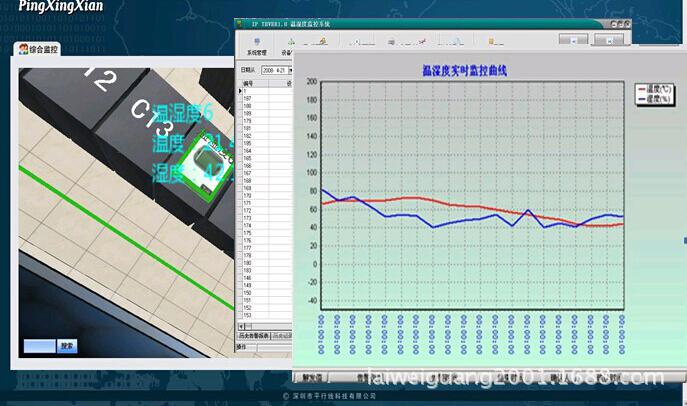The image size is (687, 406).
Task: Focus the search box beside 搜索
Action: tap(39, 346)
